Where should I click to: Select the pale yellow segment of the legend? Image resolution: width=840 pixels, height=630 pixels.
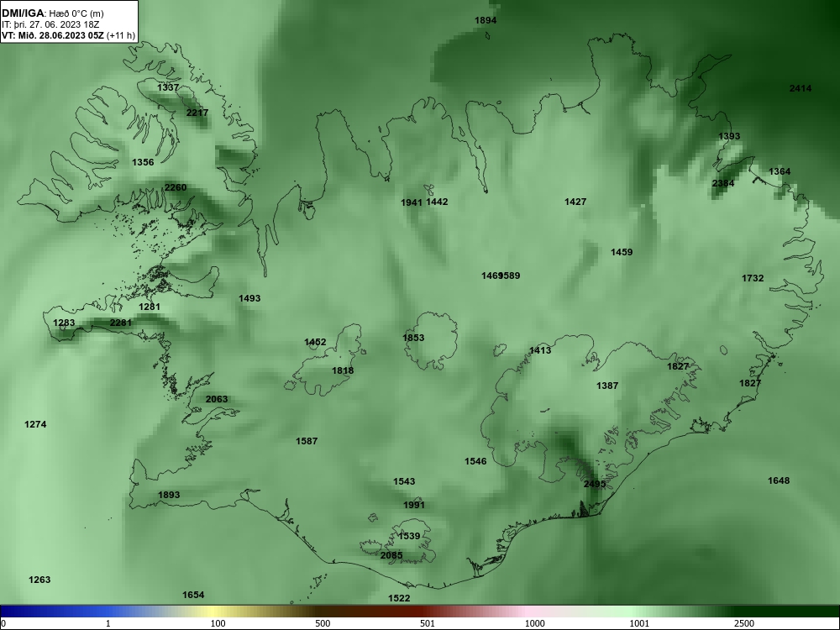click(212, 612)
